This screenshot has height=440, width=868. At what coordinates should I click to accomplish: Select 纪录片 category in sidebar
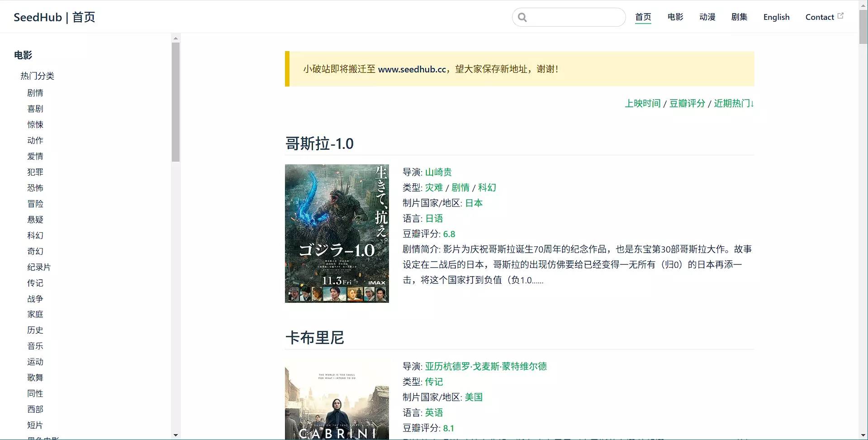39,267
